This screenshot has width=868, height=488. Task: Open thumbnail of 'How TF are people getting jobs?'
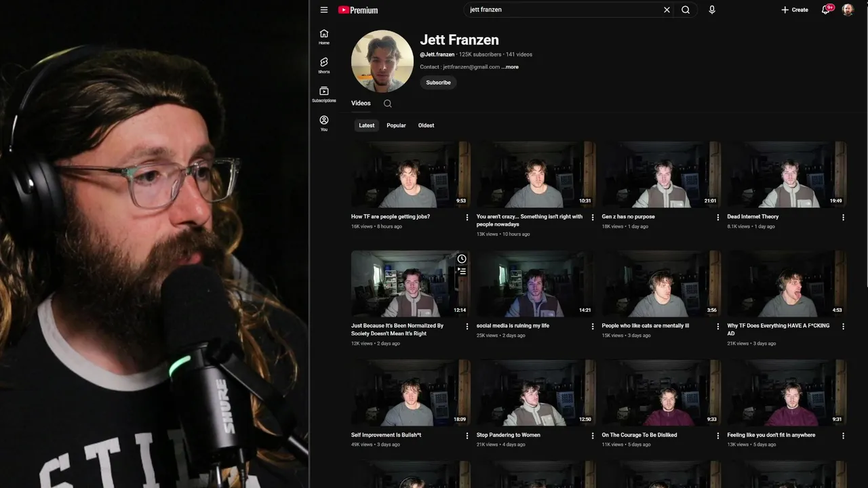tap(411, 174)
